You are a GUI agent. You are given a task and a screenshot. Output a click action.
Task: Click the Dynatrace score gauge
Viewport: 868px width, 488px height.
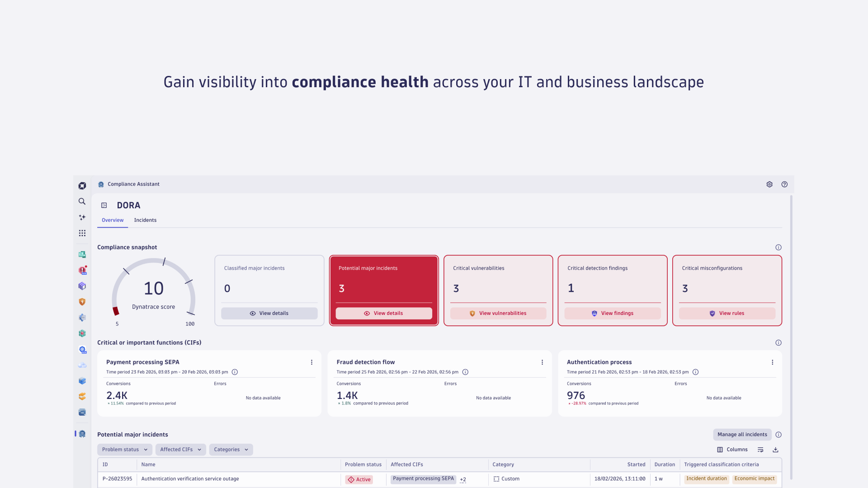pos(154,288)
